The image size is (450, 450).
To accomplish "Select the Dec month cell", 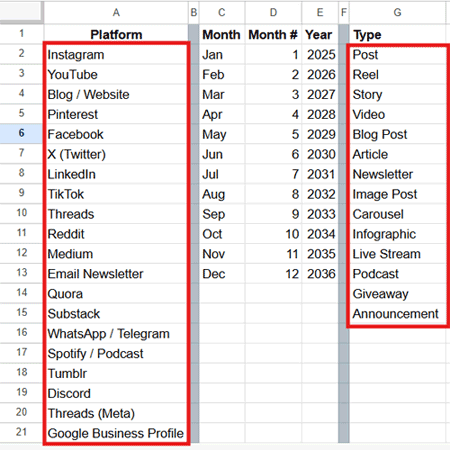I will coord(222,273).
